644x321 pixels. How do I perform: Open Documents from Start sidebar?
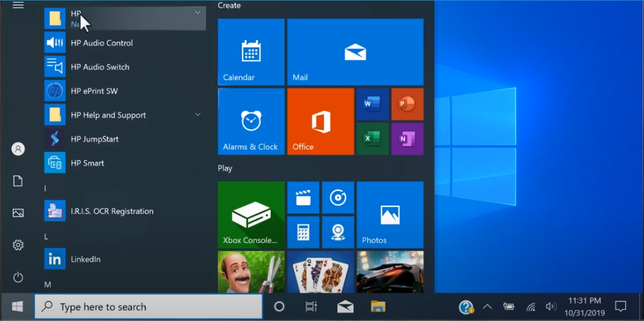[x=18, y=181]
